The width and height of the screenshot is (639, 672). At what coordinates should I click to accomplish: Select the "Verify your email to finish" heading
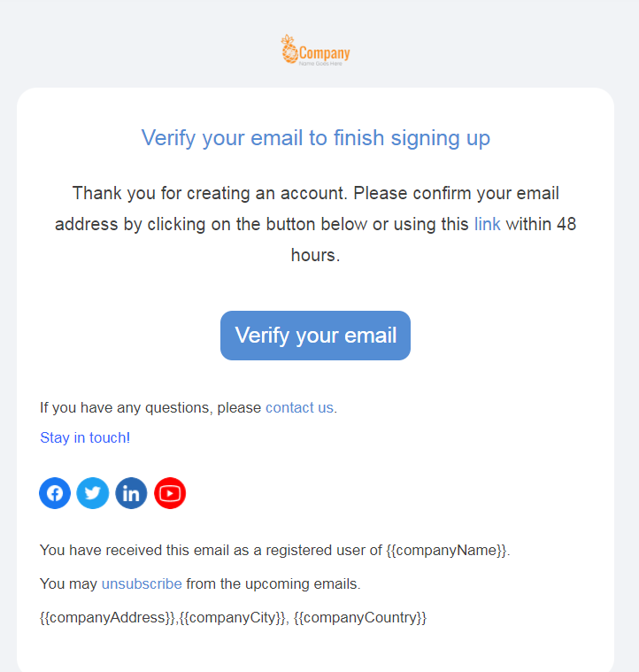click(x=315, y=138)
